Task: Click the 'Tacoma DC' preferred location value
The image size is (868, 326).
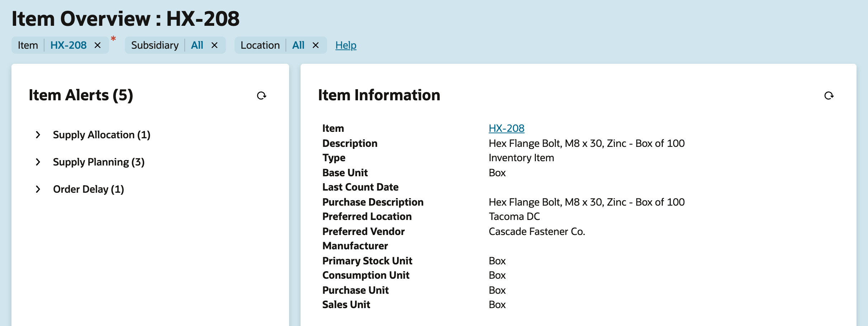Action: [x=514, y=216]
